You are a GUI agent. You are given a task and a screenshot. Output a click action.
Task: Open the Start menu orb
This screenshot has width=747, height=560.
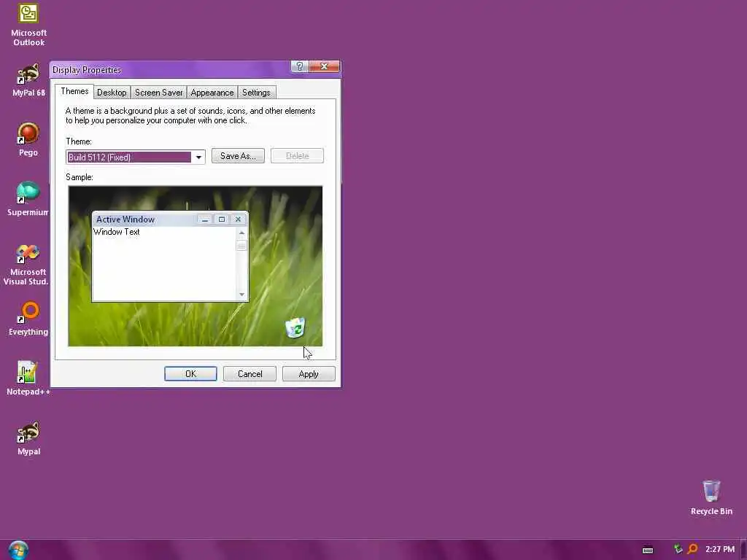coord(18,550)
